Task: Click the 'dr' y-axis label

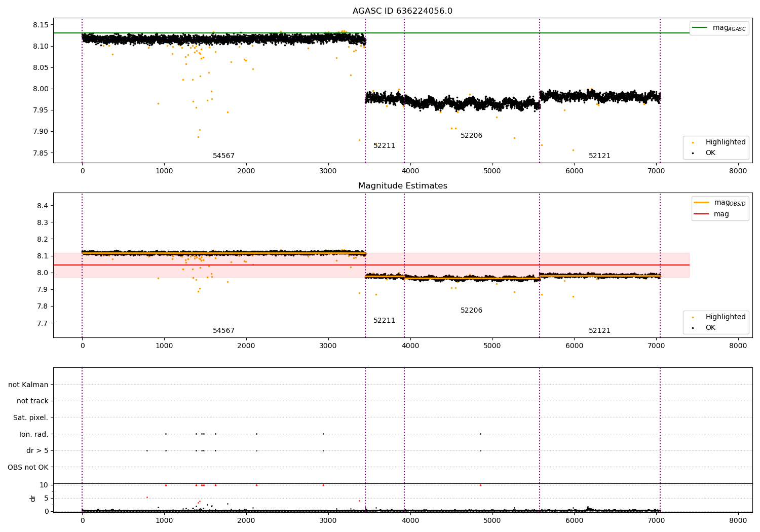Action: tap(33, 498)
